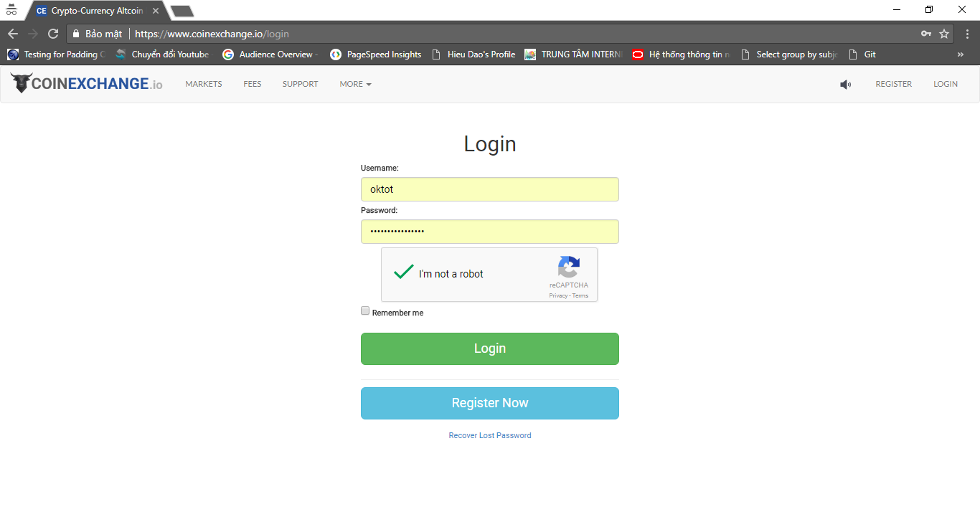This screenshot has width=980, height=522.
Task: Click the I'm not a robot checkmark
Action: pos(404,272)
